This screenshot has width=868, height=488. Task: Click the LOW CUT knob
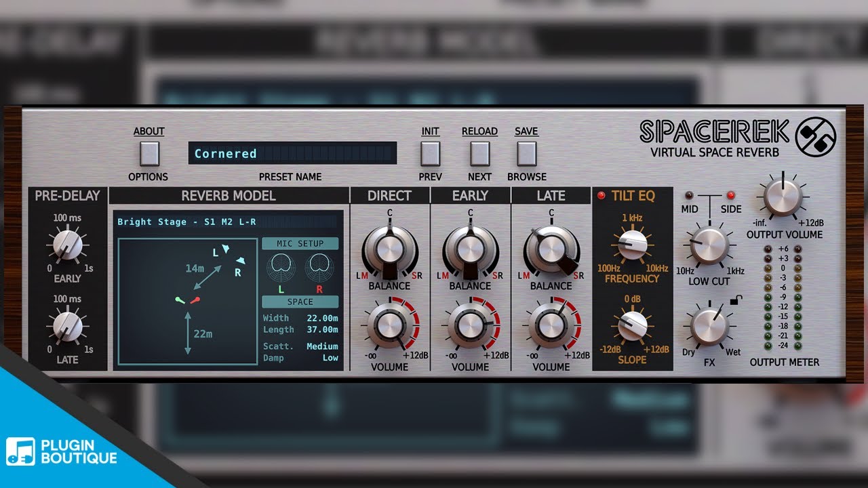709,245
